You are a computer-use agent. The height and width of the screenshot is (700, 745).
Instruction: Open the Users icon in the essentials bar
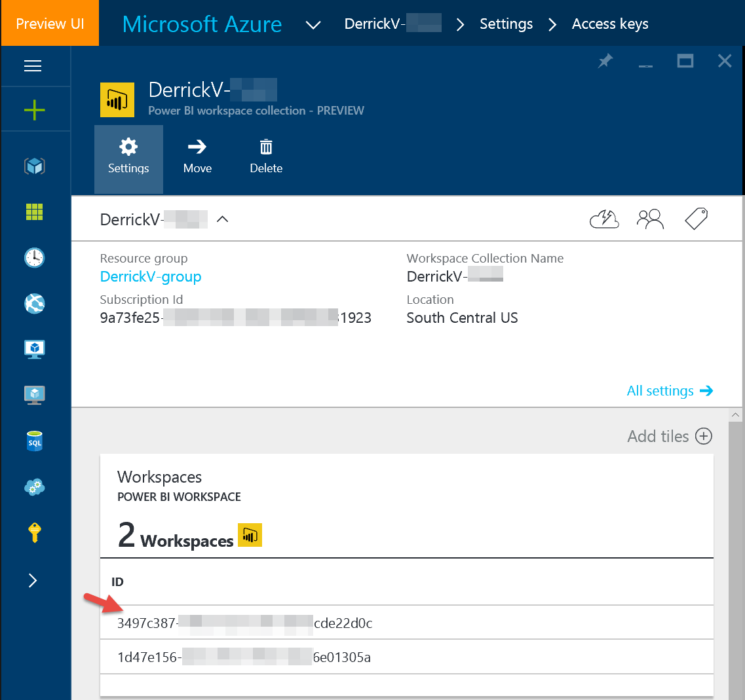pos(650,219)
